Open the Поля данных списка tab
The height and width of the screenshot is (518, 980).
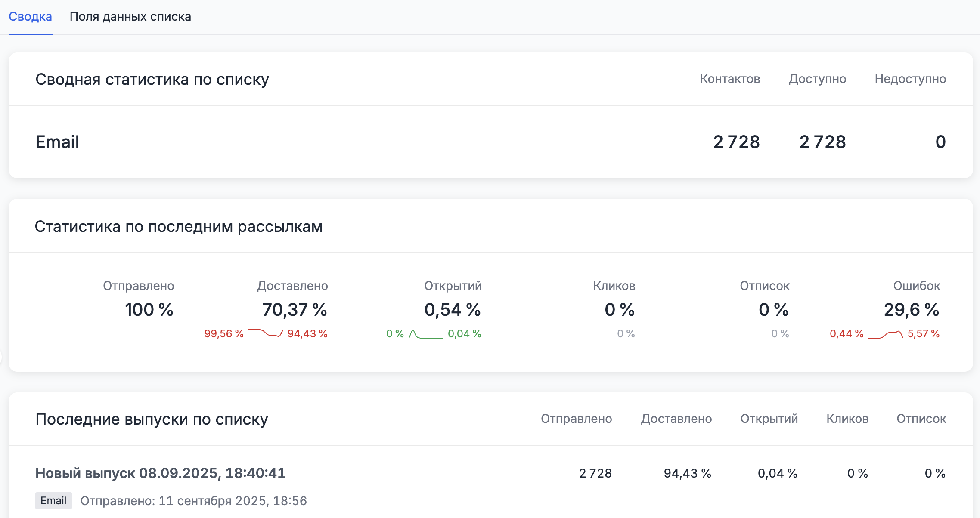click(x=130, y=17)
